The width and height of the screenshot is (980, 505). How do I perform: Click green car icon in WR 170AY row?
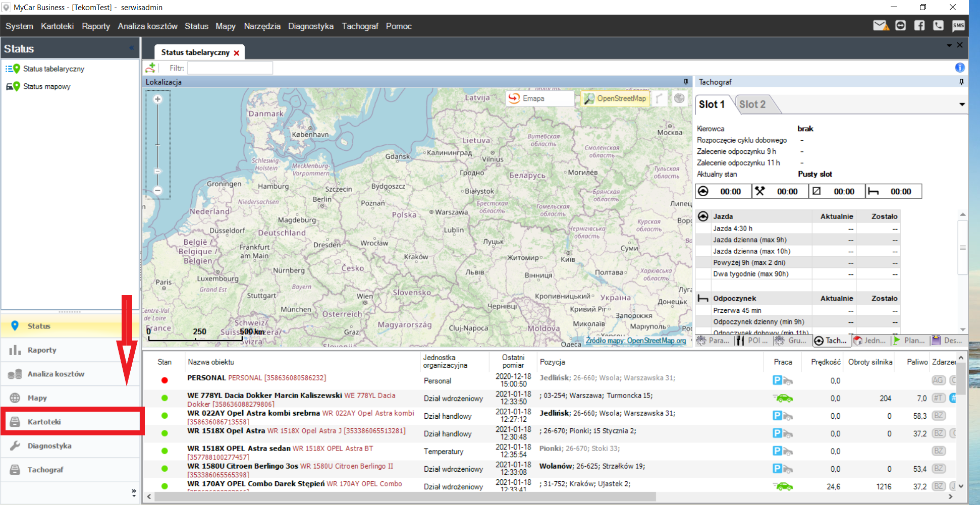click(x=783, y=486)
